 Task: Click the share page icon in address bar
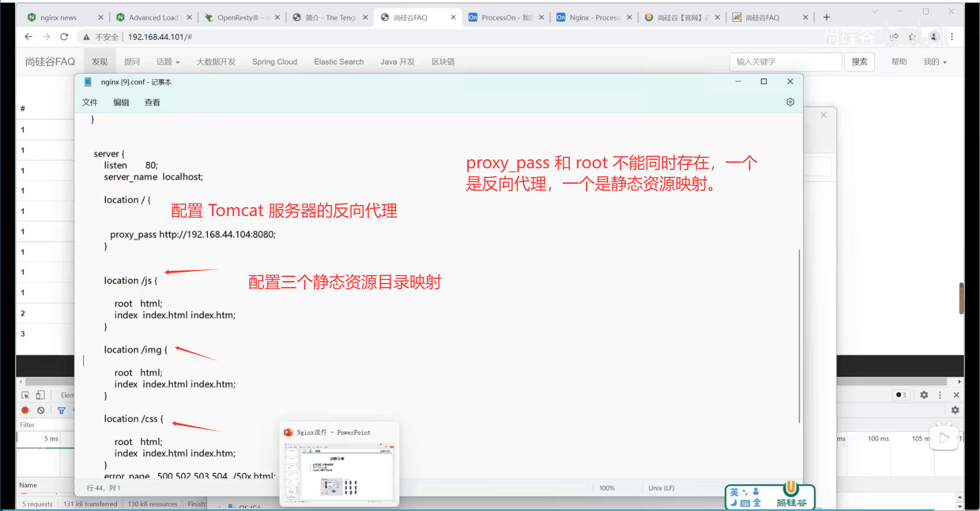pos(894,37)
